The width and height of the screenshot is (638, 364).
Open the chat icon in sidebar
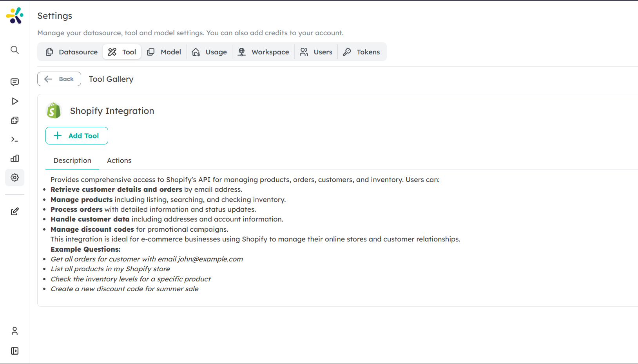coord(14,82)
